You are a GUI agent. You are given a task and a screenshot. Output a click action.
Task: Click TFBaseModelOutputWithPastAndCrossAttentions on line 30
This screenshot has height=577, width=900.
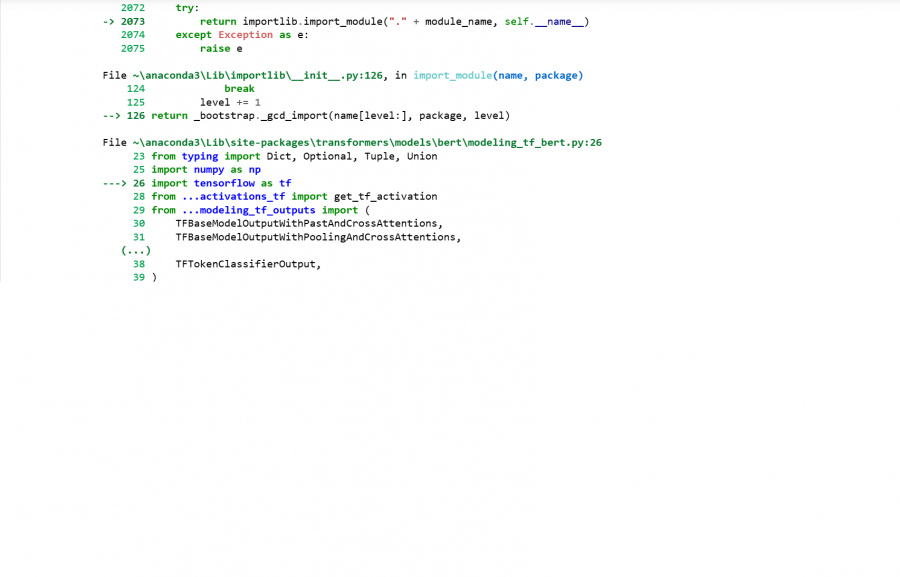coord(308,224)
